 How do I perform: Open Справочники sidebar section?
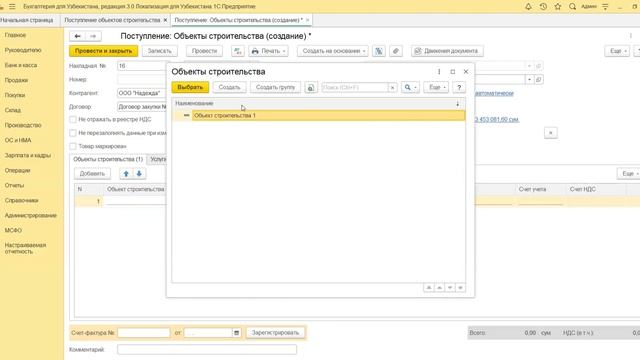click(x=22, y=200)
